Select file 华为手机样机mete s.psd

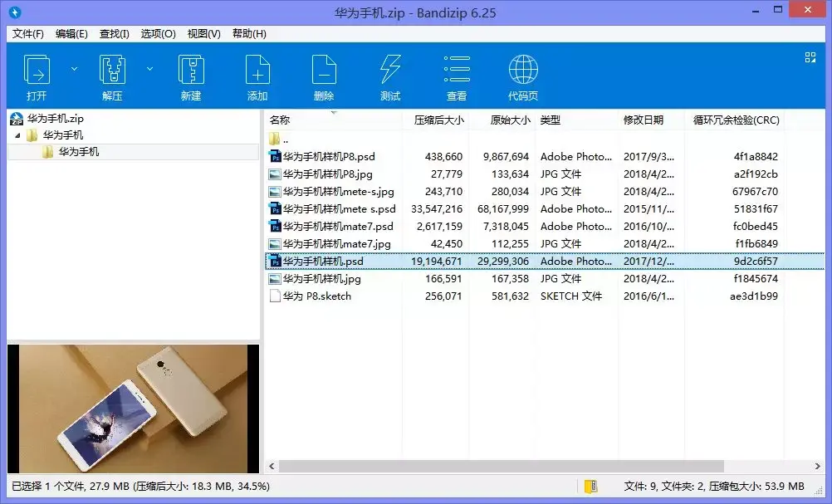(x=339, y=209)
